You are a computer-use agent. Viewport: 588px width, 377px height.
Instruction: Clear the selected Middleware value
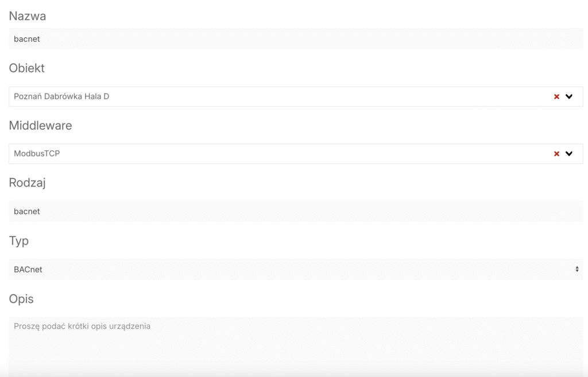(556, 154)
